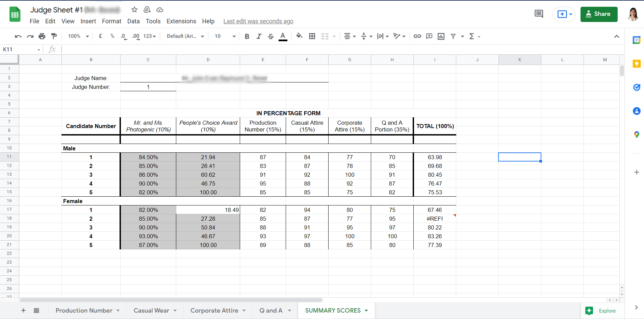Open the Format menu
This screenshot has height=319, width=644.
point(111,21)
